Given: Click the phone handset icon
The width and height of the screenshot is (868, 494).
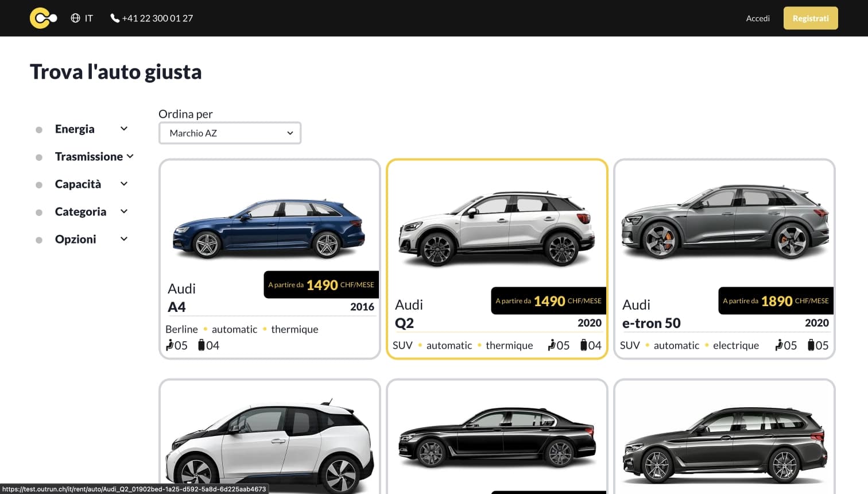Looking at the screenshot, I should click(x=115, y=18).
